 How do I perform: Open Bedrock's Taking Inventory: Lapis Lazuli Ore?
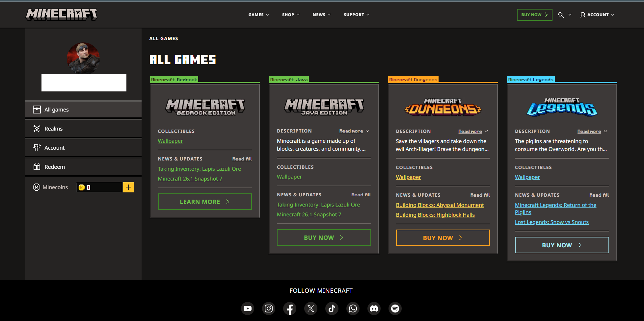[199, 169]
